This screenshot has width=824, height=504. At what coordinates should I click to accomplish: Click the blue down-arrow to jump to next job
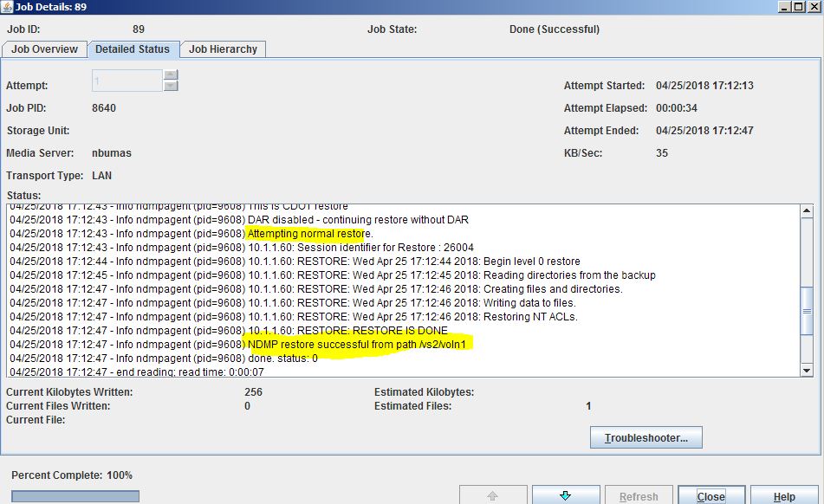pos(565,495)
